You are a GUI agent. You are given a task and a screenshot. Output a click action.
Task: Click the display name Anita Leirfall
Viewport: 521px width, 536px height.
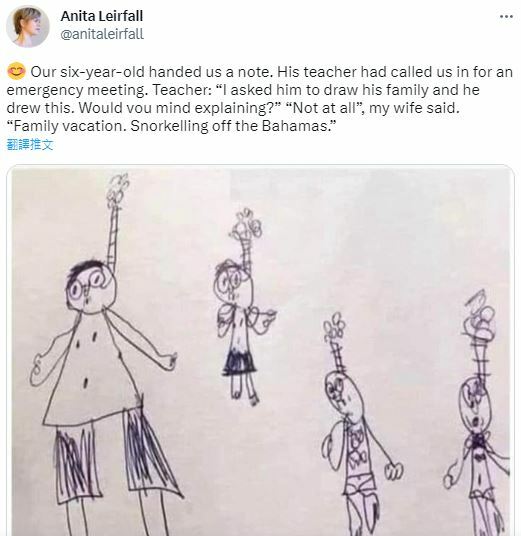point(102,16)
